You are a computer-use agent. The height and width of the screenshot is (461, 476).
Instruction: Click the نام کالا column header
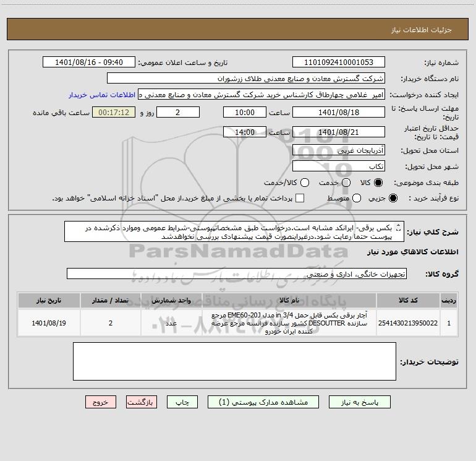(289, 300)
